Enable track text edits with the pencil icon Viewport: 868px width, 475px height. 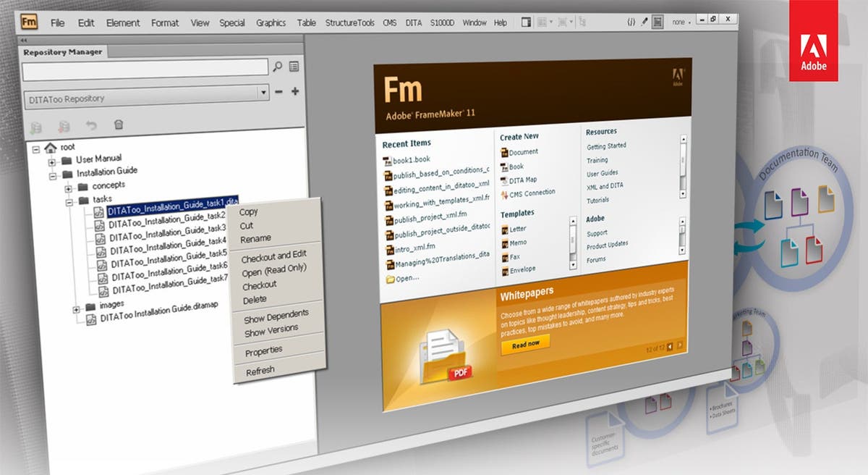click(644, 21)
